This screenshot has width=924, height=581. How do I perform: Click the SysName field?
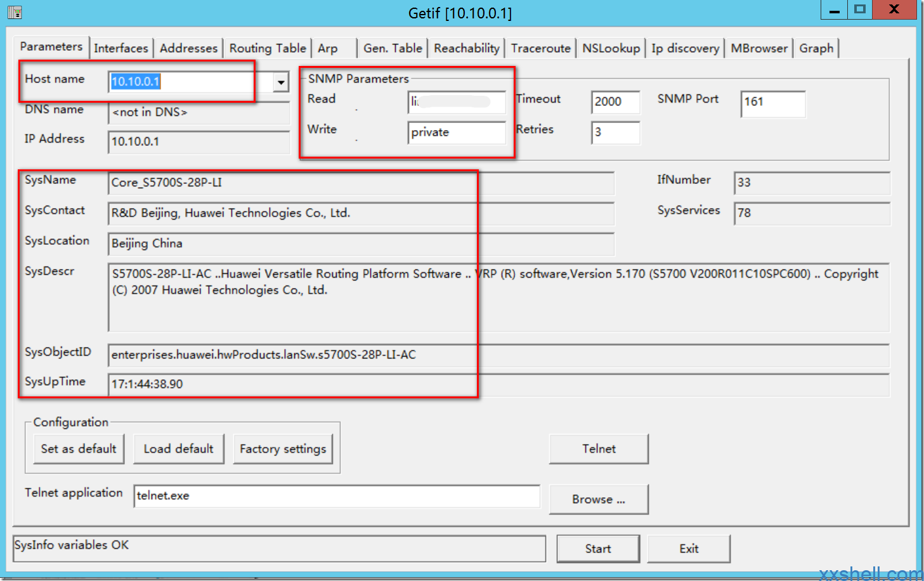coord(361,183)
